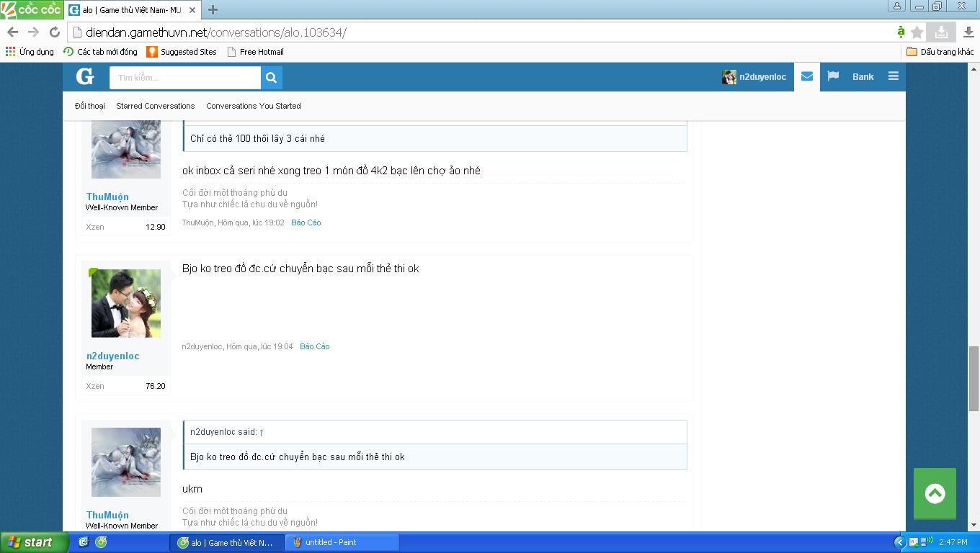Open the Bank menu item

pyautogui.click(x=863, y=76)
